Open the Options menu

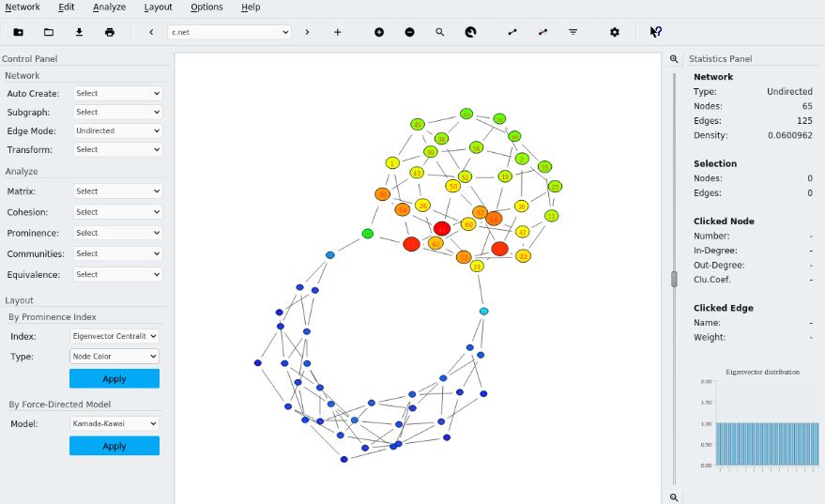206,7
